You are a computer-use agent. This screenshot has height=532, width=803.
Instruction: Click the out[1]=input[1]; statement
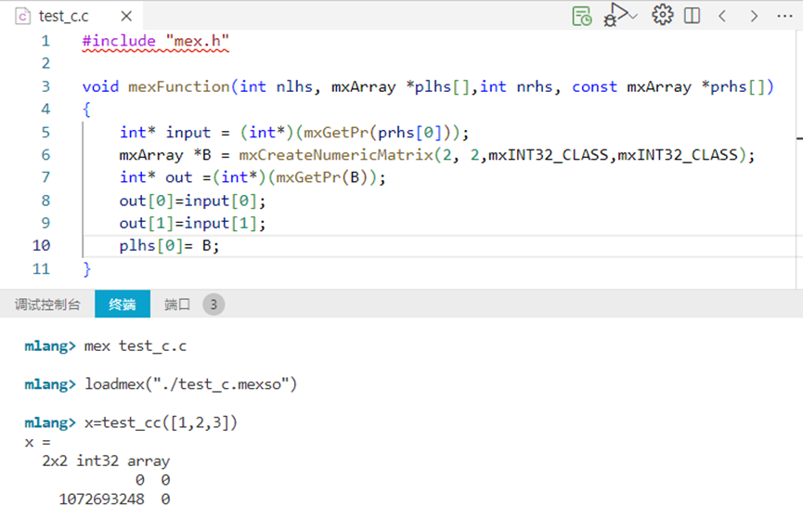(x=192, y=223)
